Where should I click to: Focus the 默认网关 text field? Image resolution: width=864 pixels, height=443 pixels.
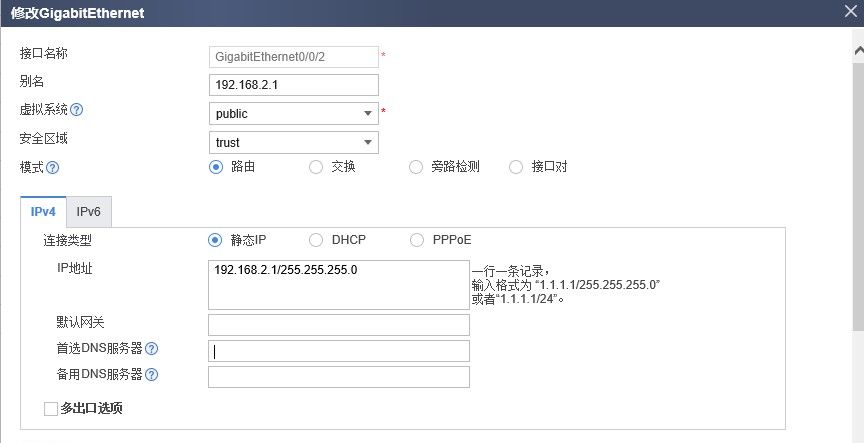click(x=338, y=325)
